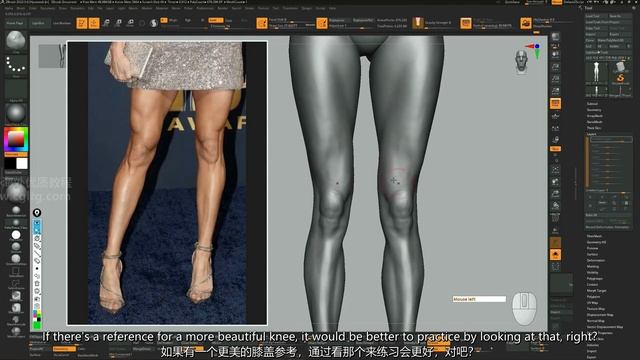Click the BPR render icon on right shelf
This screenshot has height=360, width=640.
[x=556, y=37]
